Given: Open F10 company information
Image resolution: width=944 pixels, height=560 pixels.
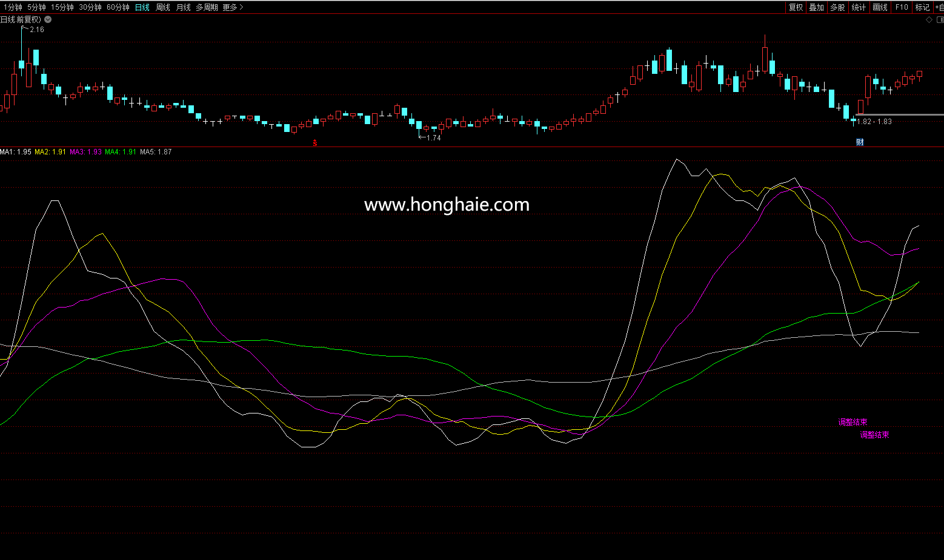Looking at the screenshot, I should click(902, 7).
